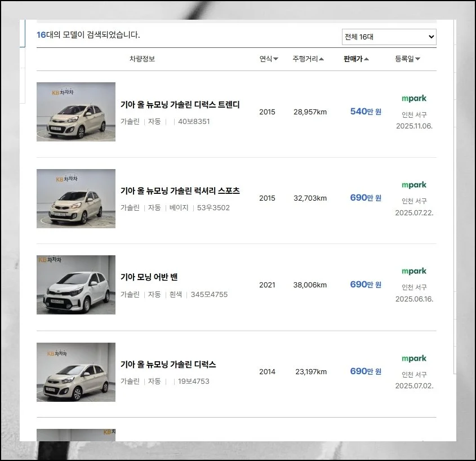The width and height of the screenshot is (476, 461).
Task: Click mpark logo for 어반 밴 listing
Action: (x=414, y=271)
